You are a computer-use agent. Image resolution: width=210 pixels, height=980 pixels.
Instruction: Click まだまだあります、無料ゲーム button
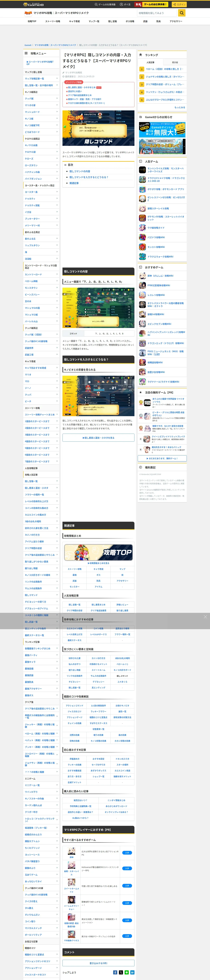click(x=162, y=458)
